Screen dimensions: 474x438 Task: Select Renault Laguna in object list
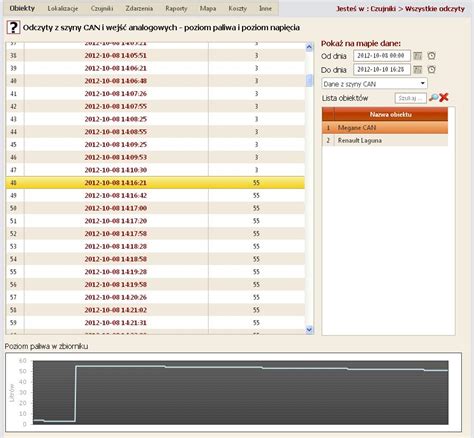[385, 140]
